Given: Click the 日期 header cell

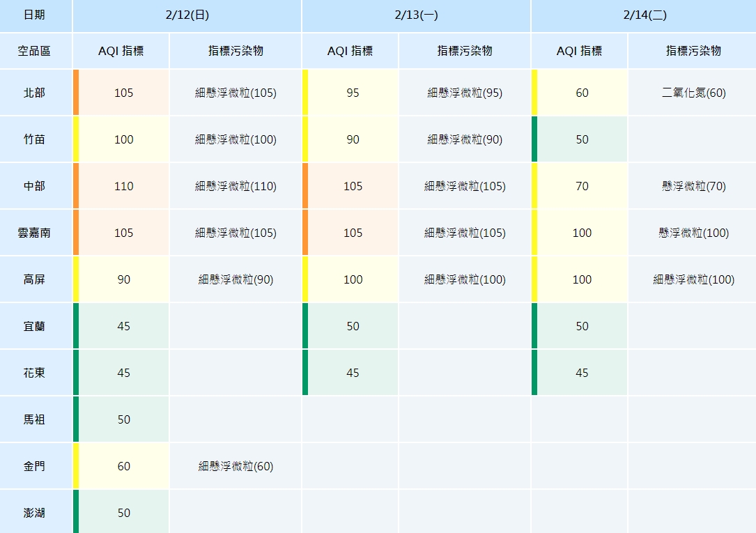Looking at the screenshot, I should [35, 15].
